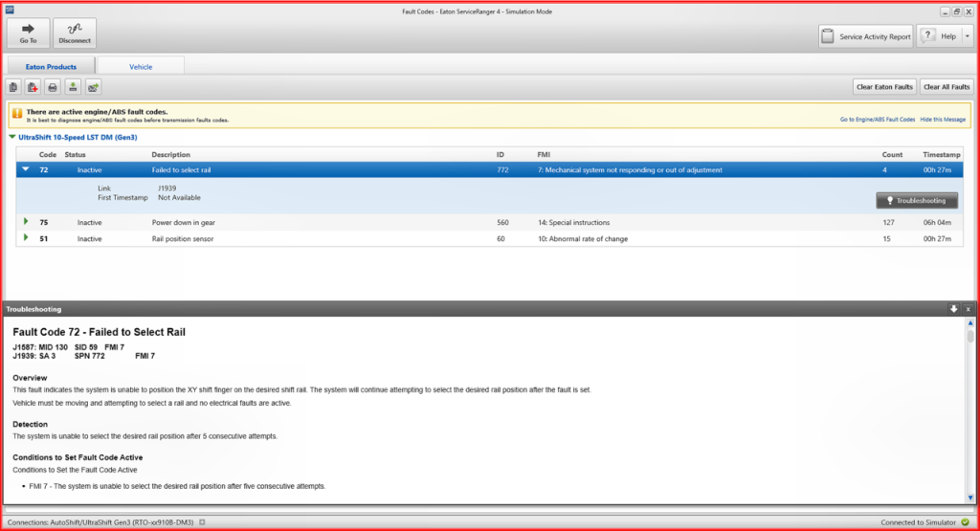Select the 'Rail position sensor' row
980x531 pixels.
(489, 238)
